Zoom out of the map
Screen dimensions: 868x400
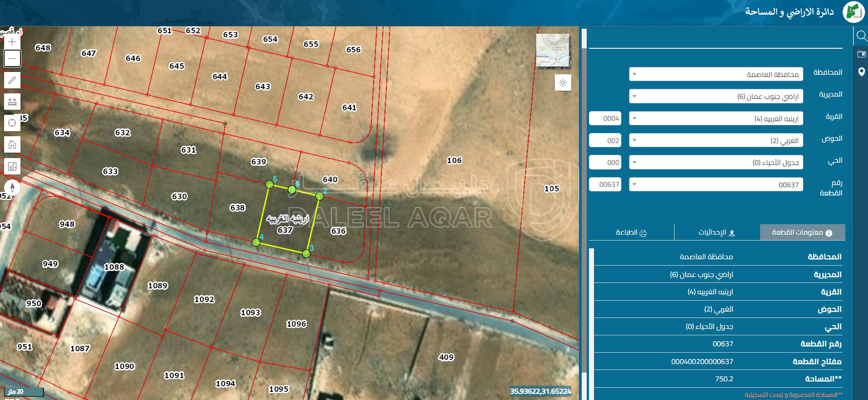click(x=12, y=59)
